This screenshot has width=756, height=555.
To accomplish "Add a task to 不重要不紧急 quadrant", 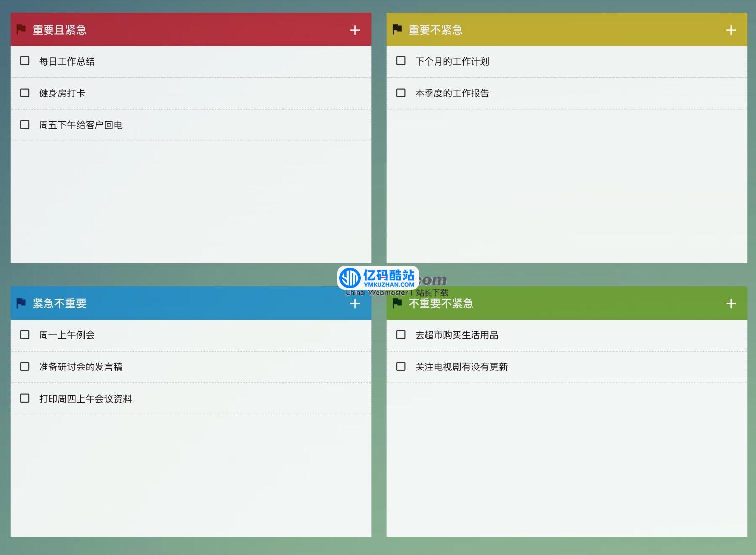I will (731, 304).
